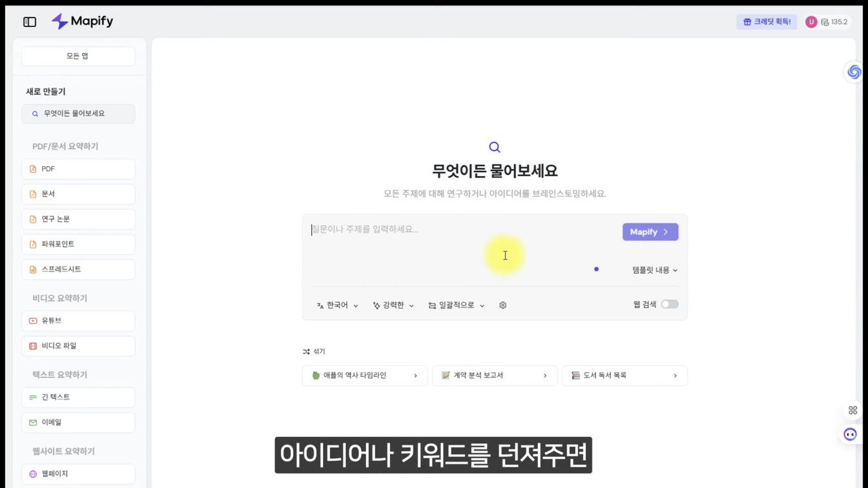Viewport: 868px width, 488px height.
Task: Click the large magnifier above the heading
Action: (x=495, y=147)
